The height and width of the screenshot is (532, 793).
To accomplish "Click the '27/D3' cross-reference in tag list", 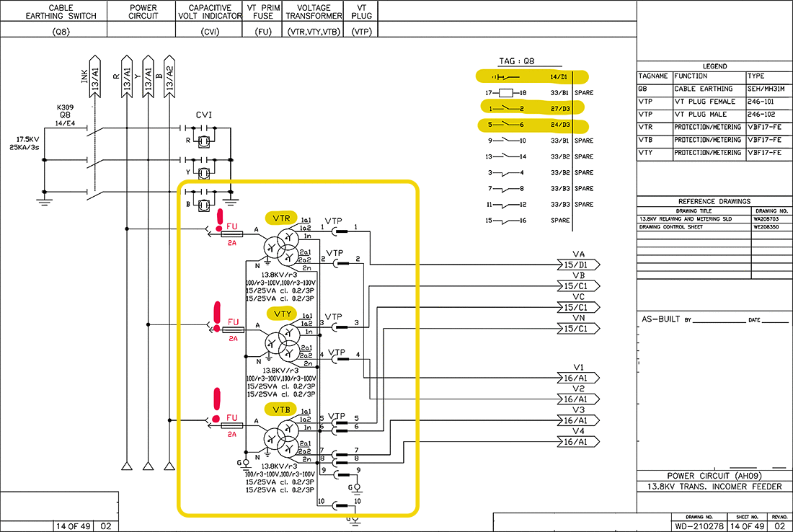I will click(x=560, y=109).
